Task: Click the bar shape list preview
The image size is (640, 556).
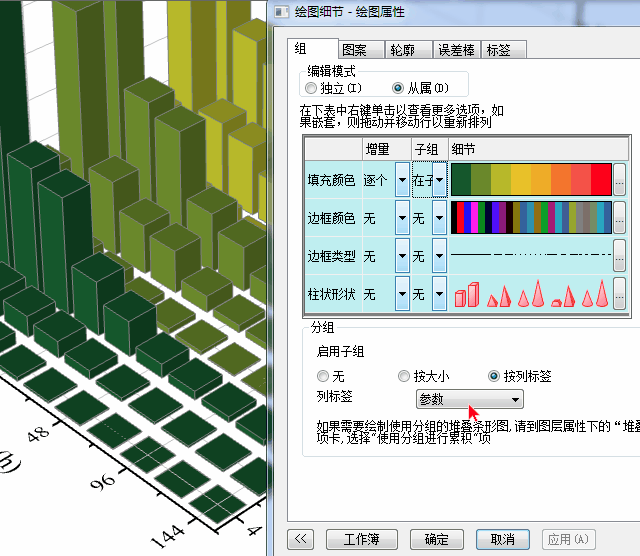Action: pyautogui.click(x=530, y=294)
